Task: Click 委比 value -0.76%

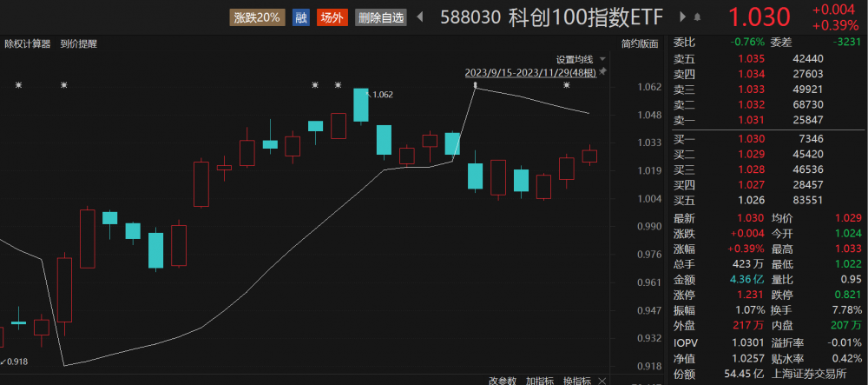Action: [747, 42]
